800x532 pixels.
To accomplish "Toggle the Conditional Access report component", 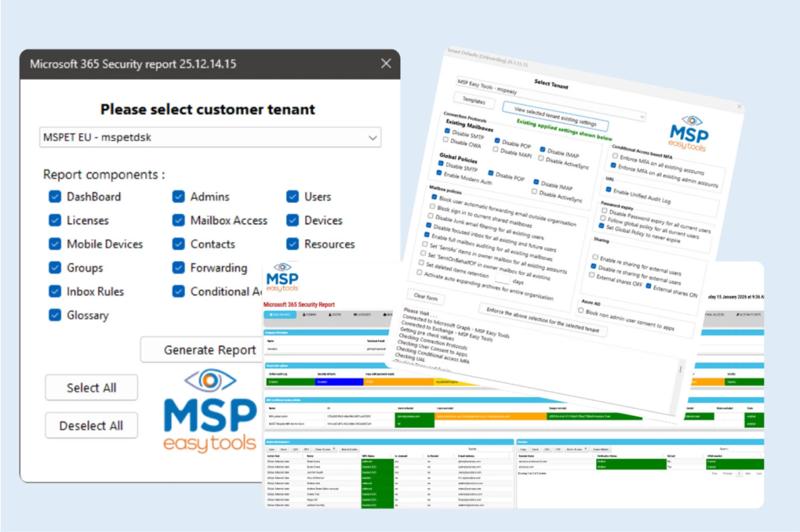I will 179,292.
